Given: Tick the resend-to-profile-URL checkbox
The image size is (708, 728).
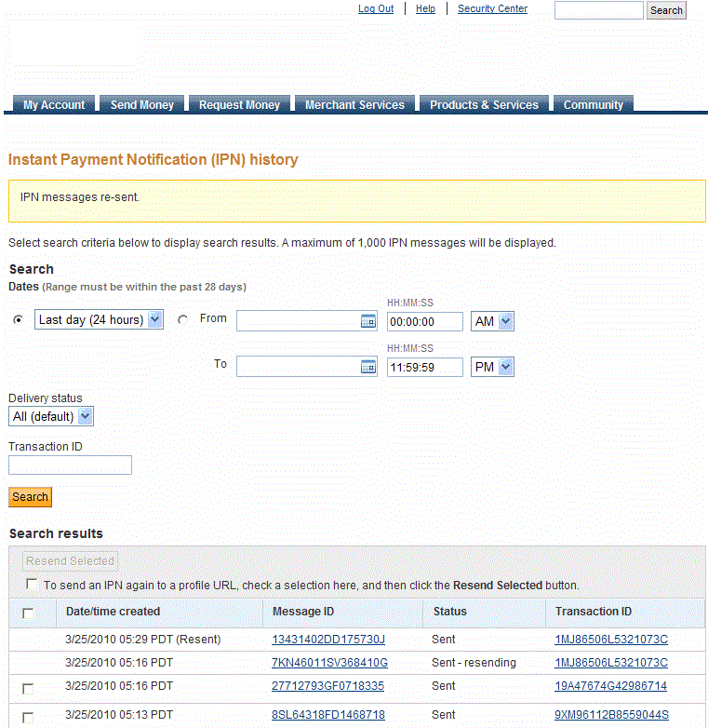Looking at the screenshot, I should tap(33, 585).
